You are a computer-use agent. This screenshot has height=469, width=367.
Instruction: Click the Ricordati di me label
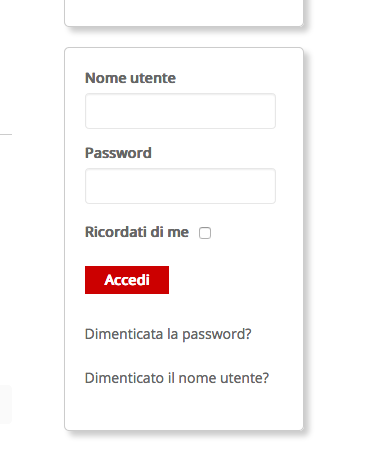coord(137,232)
